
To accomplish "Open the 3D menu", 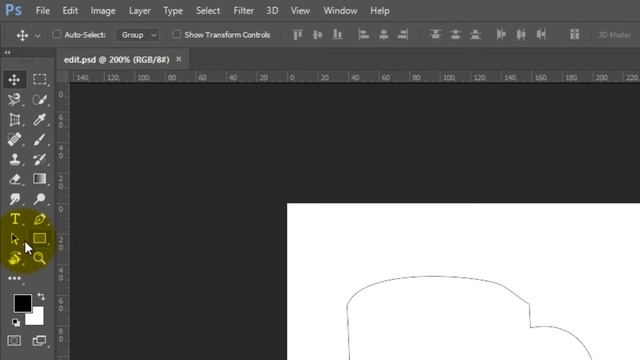I will [272, 11].
